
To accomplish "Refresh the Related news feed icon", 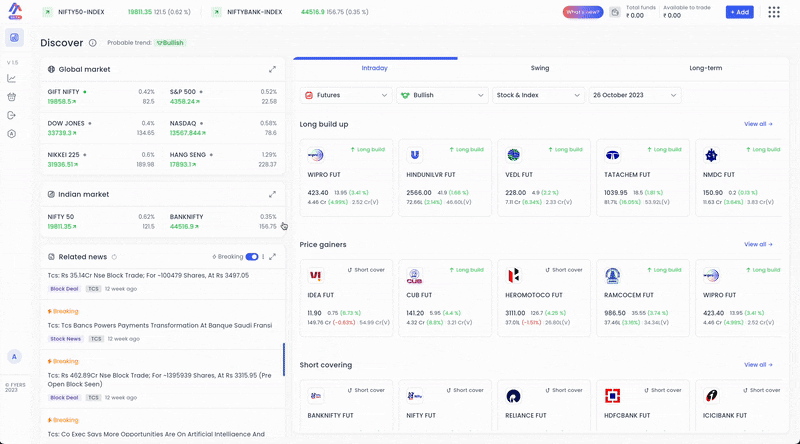I will pyautogui.click(x=114, y=257).
